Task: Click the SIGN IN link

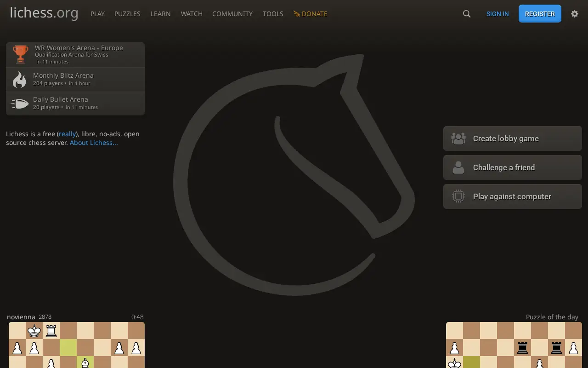Action: (498, 14)
